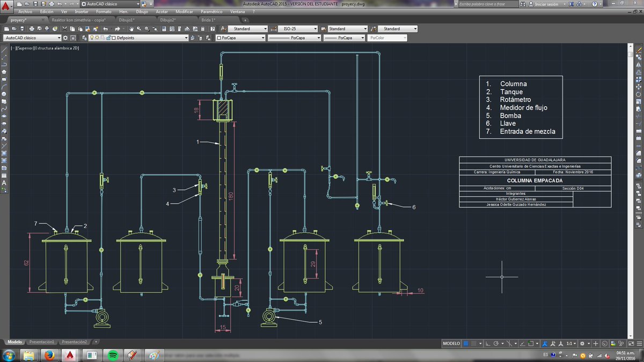The height and width of the screenshot is (362, 644).
Task: Click the Clean Screen icon in status bar
Action: click(x=631, y=344)
